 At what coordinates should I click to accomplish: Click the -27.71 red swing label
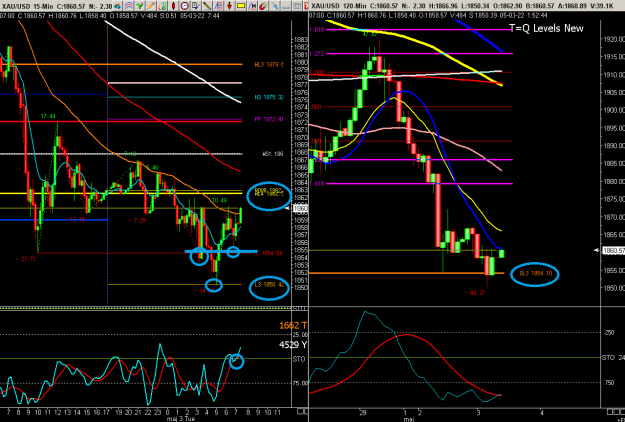point(26,259)
